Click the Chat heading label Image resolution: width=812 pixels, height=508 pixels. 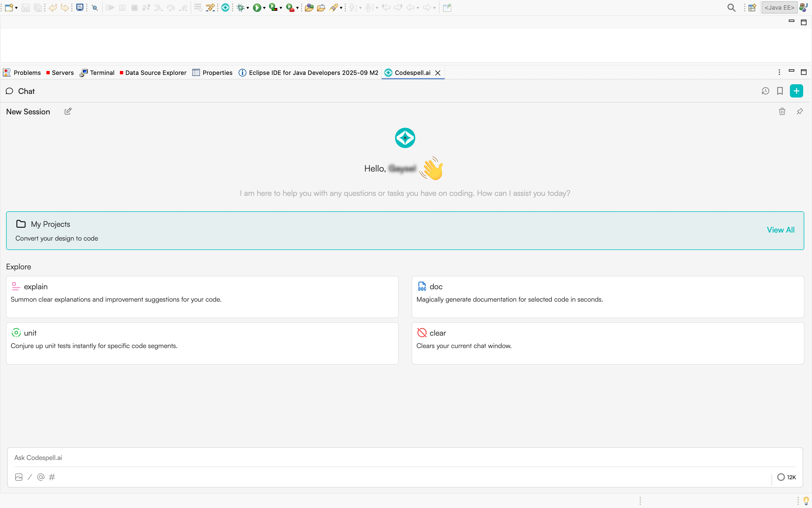tap(26, 91)
